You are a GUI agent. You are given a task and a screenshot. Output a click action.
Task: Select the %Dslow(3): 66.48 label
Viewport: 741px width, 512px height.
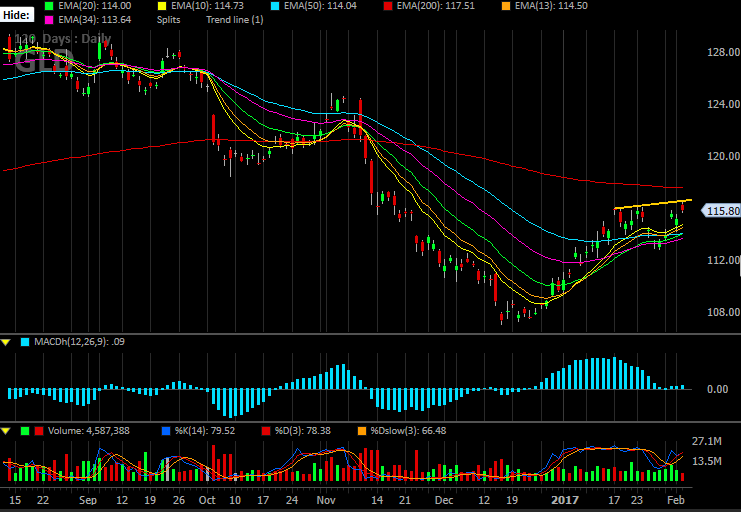pyautogui.click(x=408, y=431)
